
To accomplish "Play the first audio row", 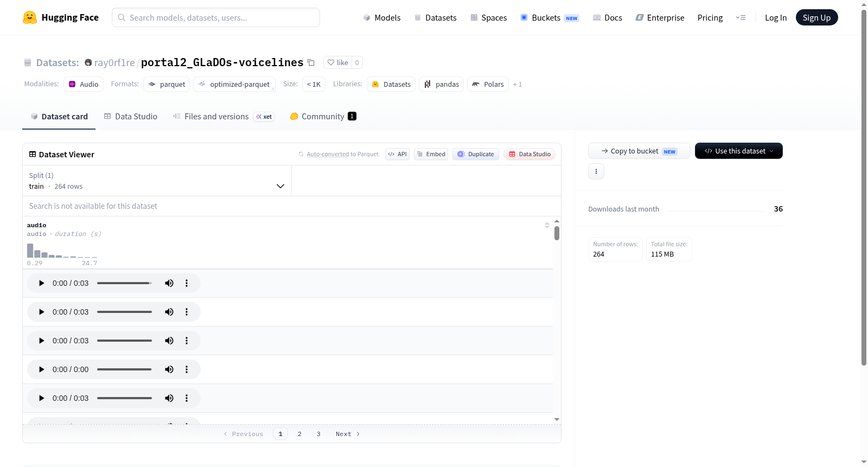I will [41, 283].
